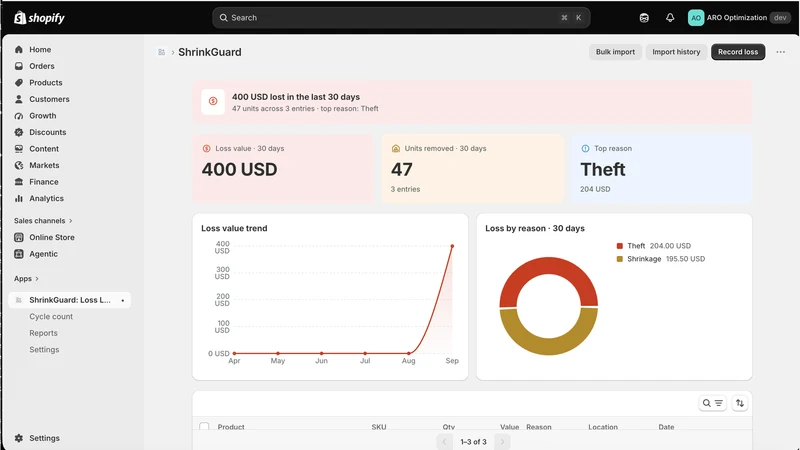Click the Customers person icon
Viewport: 800px width, 450px height.
tap(19, 99)
